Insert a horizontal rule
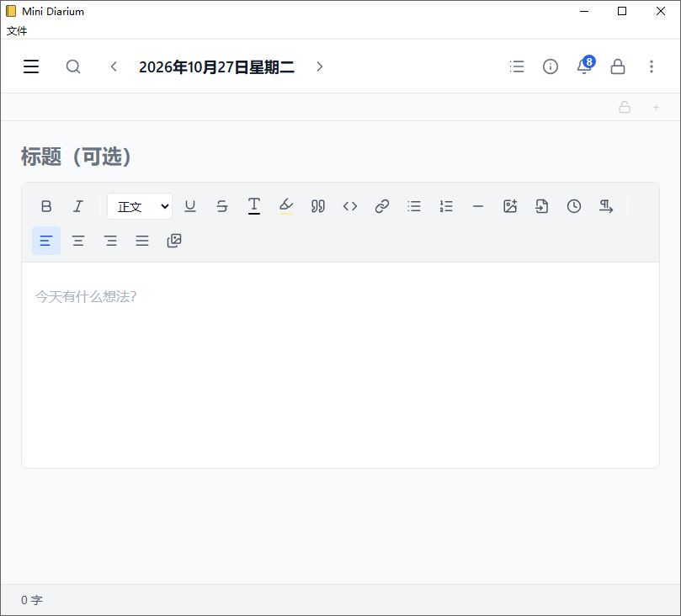 [478, 206]
